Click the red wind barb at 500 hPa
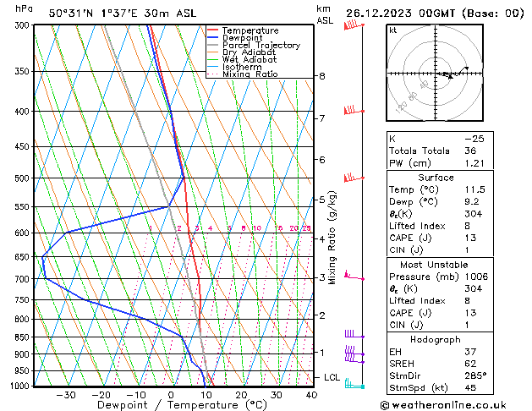Screen dimensions: 532x411 [x=354, y=178]
